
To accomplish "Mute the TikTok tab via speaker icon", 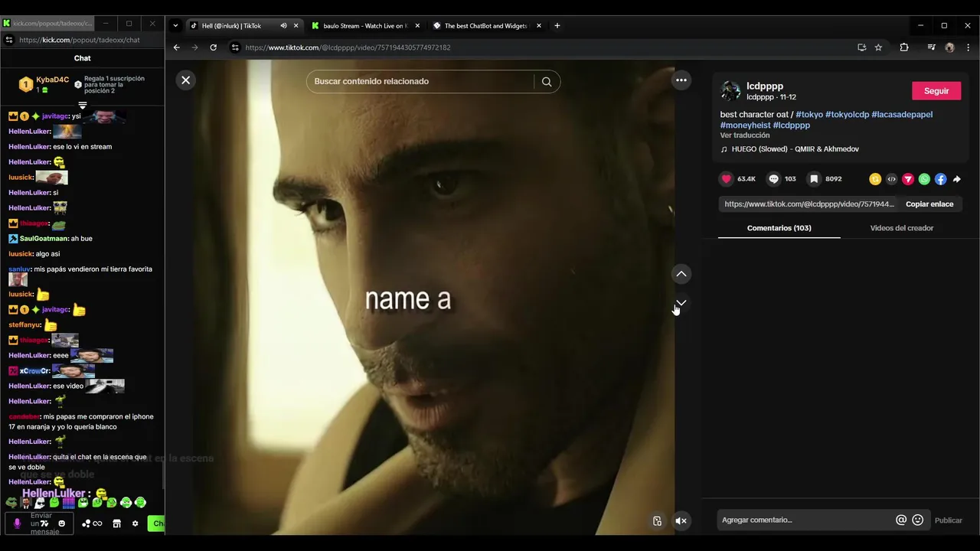I will pyautogui.click(x=283, y=26).
